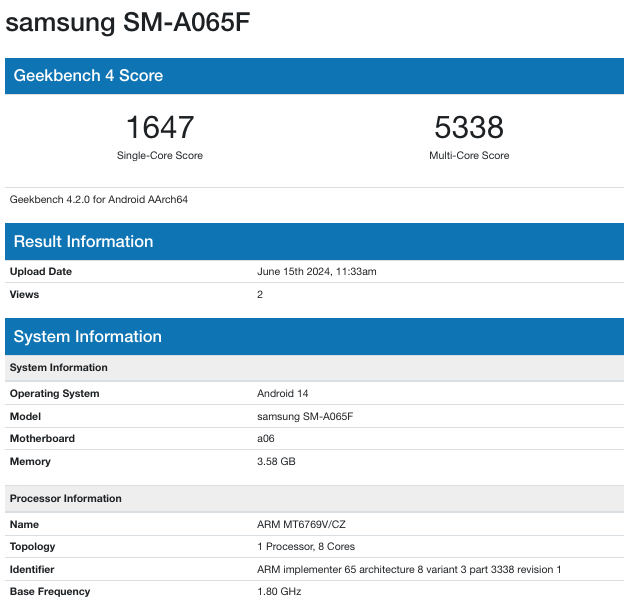The height and width of the screenshot is (607, 632).
Task: Select the ARM implementer identifier text
Action: [409, 570]
